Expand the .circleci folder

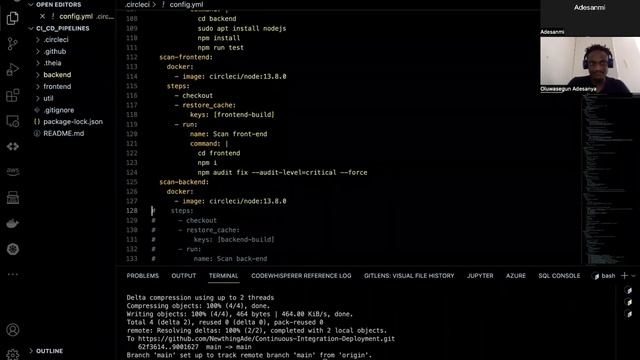(x=38, y=40)
